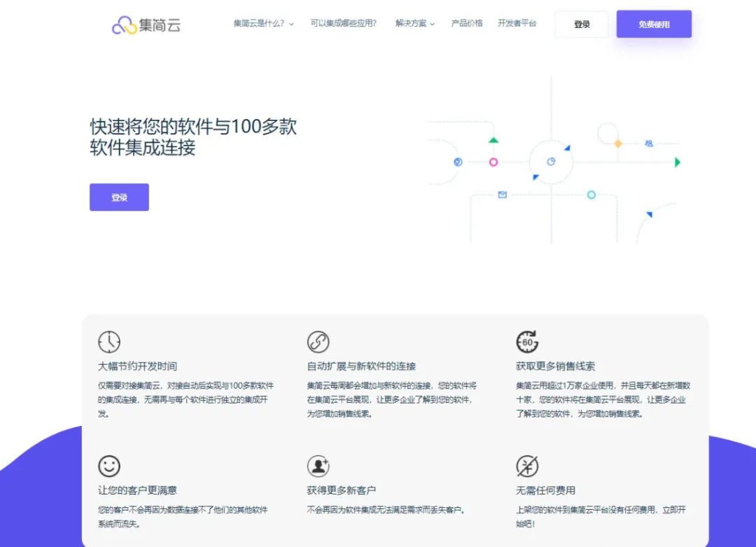Screen dimensions: 756x547
Task: Click the pie chart icon in the illustration circle
Action: pos(551,162)
